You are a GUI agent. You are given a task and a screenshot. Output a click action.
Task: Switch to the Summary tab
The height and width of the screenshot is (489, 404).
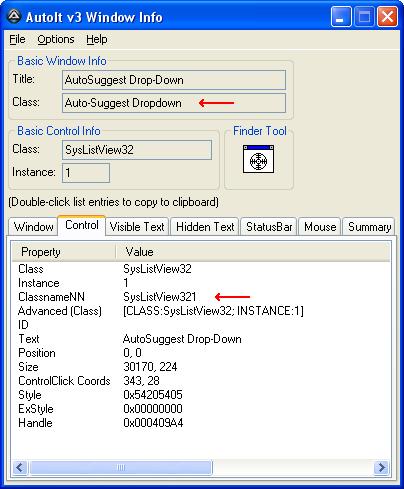(369, 227)
